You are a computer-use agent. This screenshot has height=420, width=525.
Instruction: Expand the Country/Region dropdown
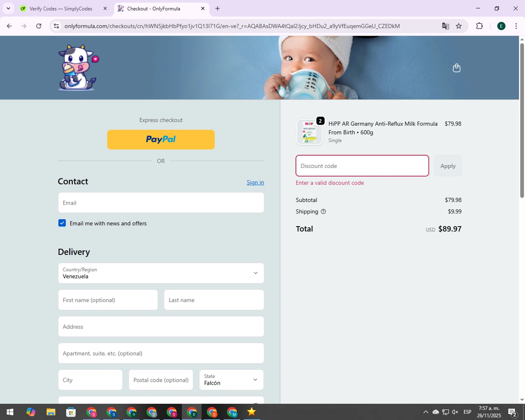tap(161, 273)
